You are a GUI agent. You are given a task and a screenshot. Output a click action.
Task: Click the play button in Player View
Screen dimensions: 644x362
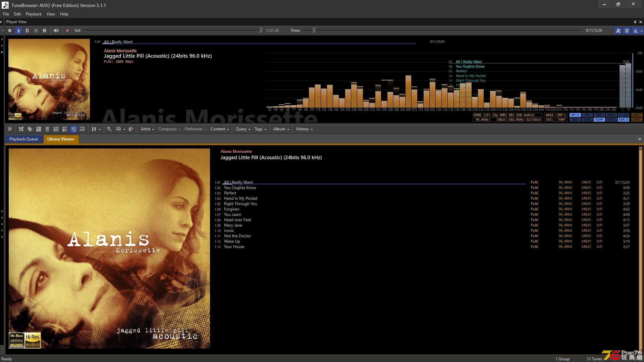[x=18, y=31]
